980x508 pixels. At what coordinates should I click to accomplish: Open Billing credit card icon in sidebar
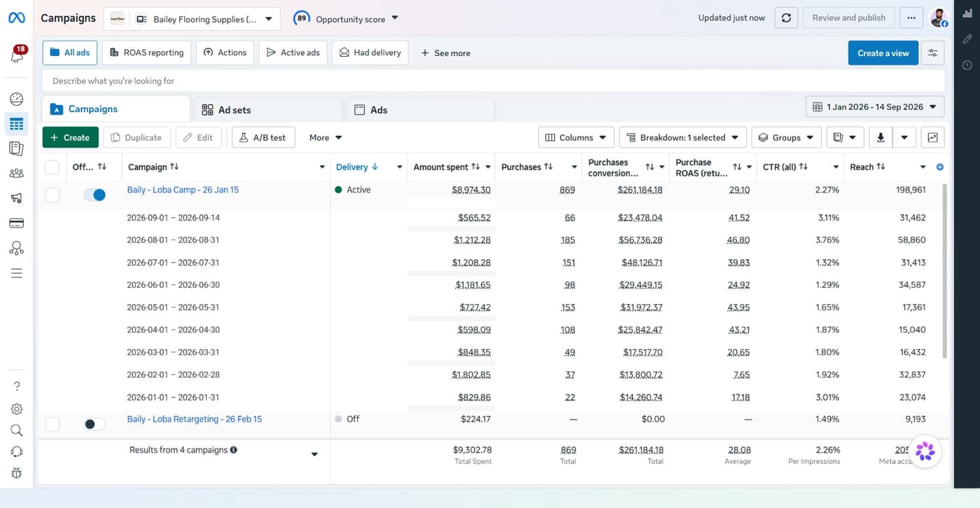coord(17,224)
